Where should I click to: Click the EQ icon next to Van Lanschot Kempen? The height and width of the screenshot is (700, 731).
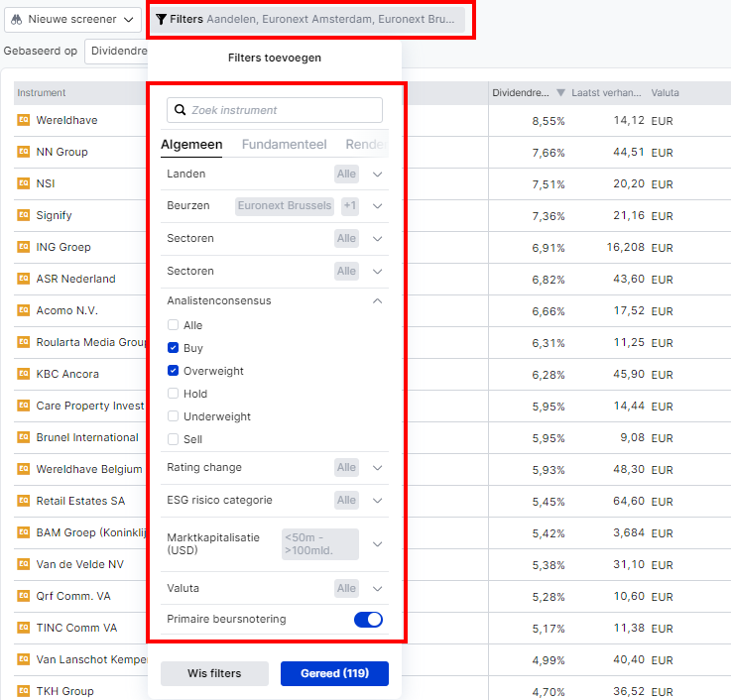pyautogui.click(x=24, y=659)
